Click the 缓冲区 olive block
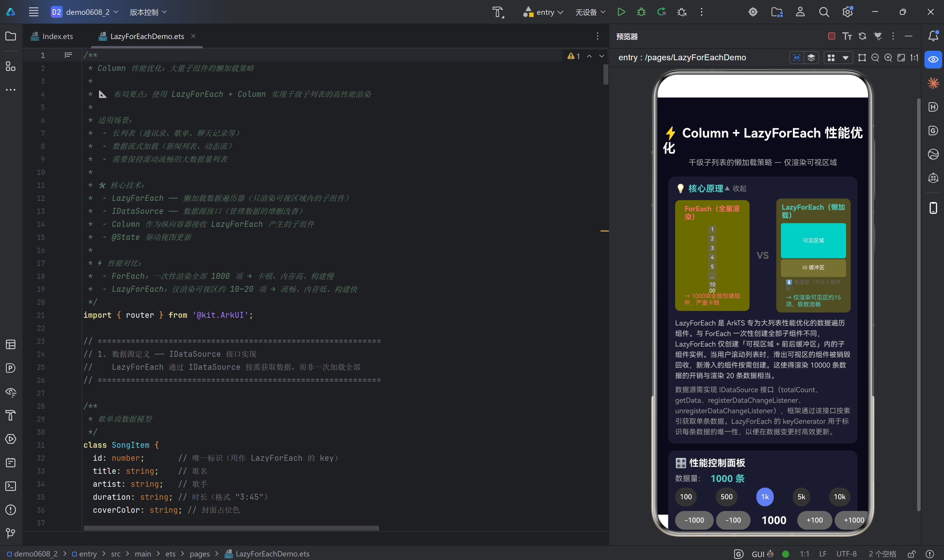 [813, 268]
